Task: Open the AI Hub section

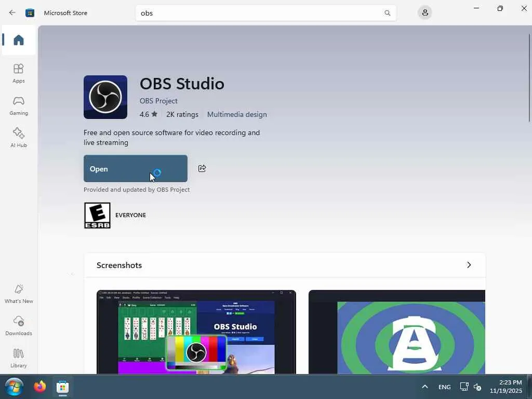Action: (x=19, y=138)
